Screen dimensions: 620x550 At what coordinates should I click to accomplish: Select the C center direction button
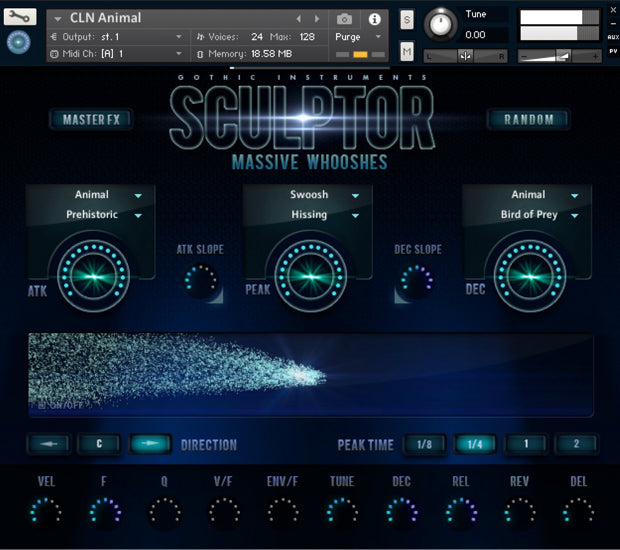tap(99, 444)
